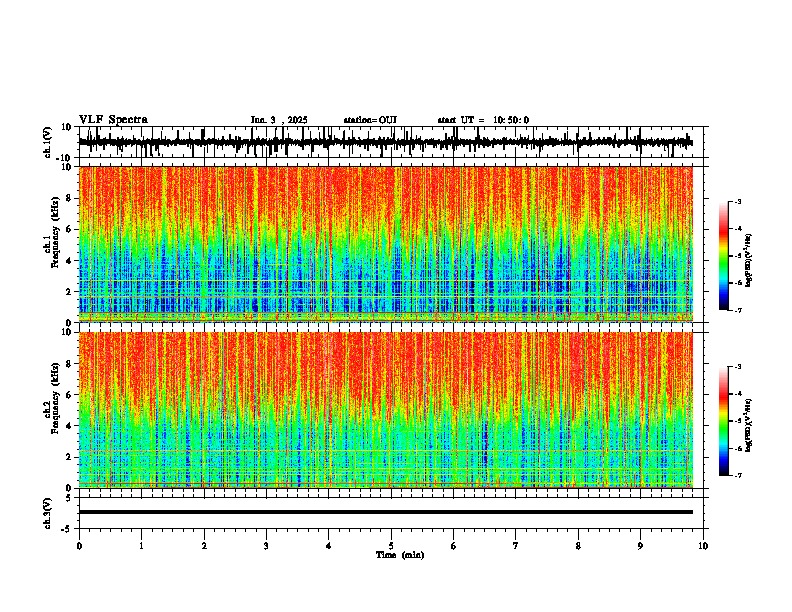The image size is (792, 612).
Task: Click time axis tick label "4"
Action: [329, 546]
